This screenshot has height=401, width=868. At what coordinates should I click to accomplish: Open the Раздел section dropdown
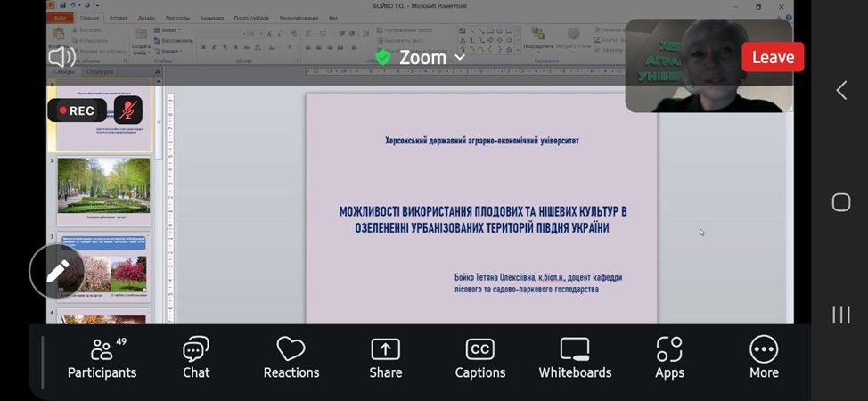168,51
